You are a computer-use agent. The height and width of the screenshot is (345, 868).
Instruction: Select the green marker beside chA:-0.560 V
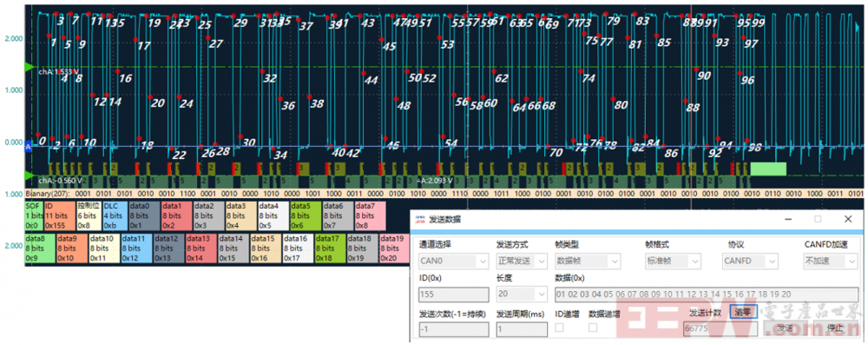click(29, 176)
